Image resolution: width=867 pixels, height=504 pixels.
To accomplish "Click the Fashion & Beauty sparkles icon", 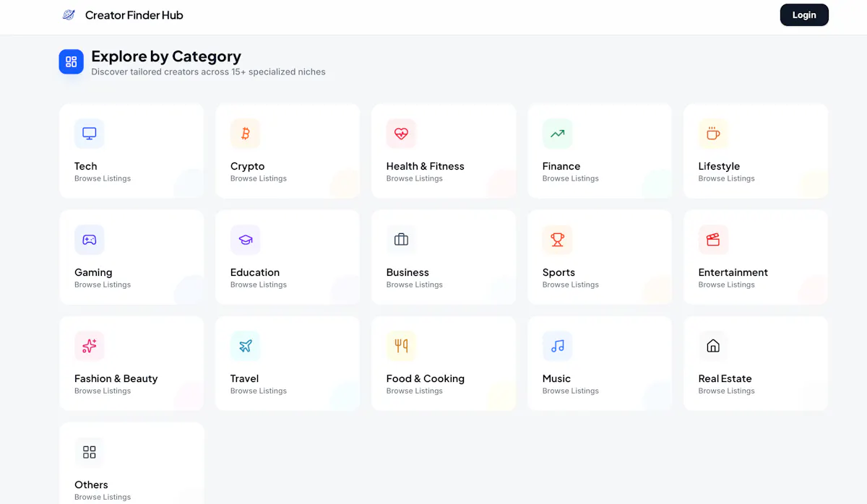I will coord(90,346).
